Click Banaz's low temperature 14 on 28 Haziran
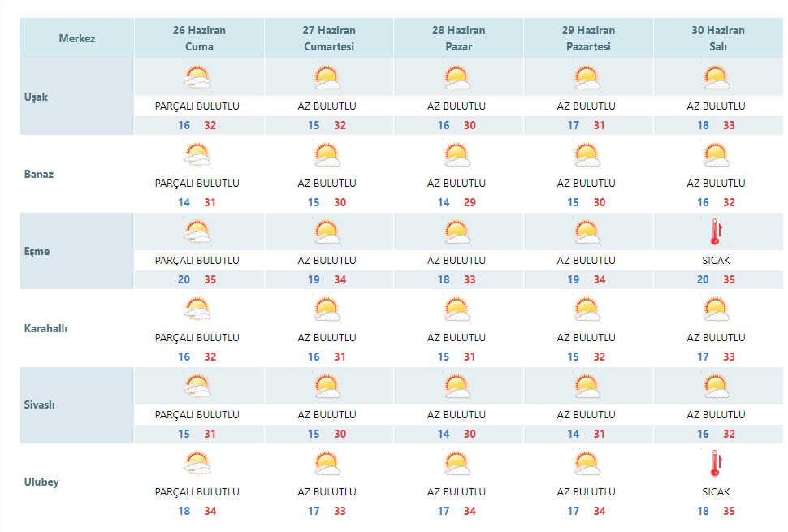 pos(444,203)
